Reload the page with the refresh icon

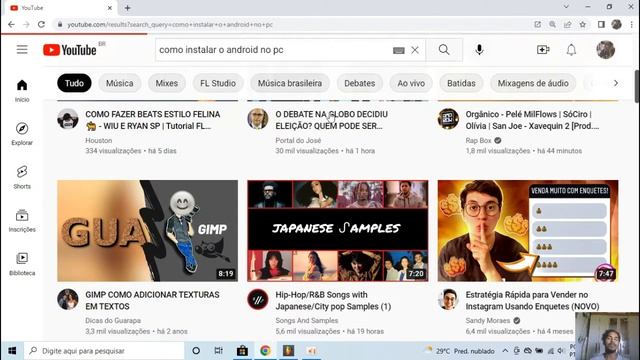[41, 24]
